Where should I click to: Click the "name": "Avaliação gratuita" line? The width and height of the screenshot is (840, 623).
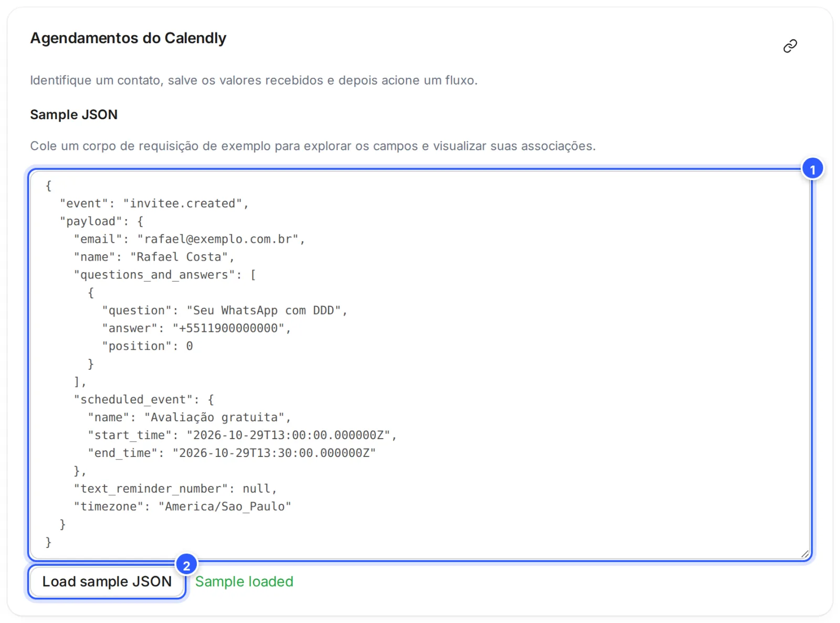click(x=190, y=418)
